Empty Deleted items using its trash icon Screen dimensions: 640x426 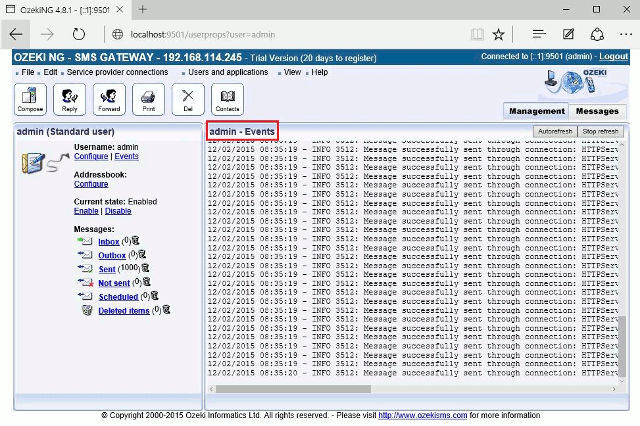[166, 310]
